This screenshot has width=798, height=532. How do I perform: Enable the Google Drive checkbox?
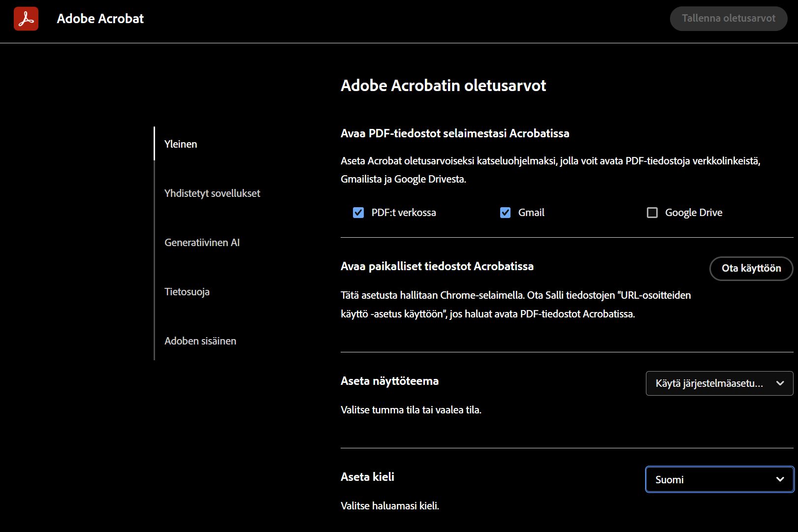point(652,212)
